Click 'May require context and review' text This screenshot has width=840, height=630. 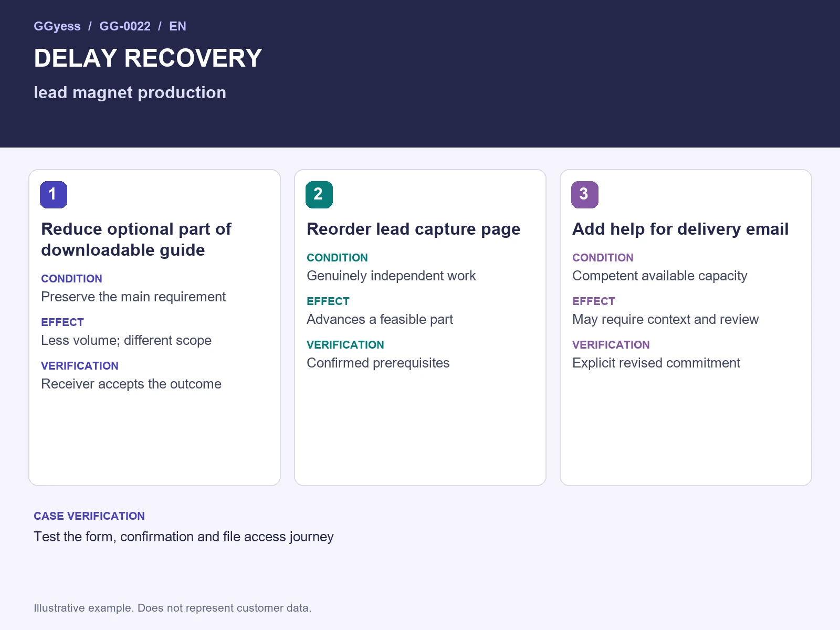[665, 319]
